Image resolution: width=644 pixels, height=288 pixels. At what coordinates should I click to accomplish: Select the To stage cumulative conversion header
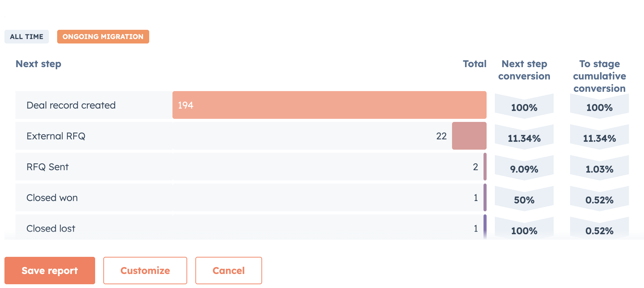click(x=599, y=76)
